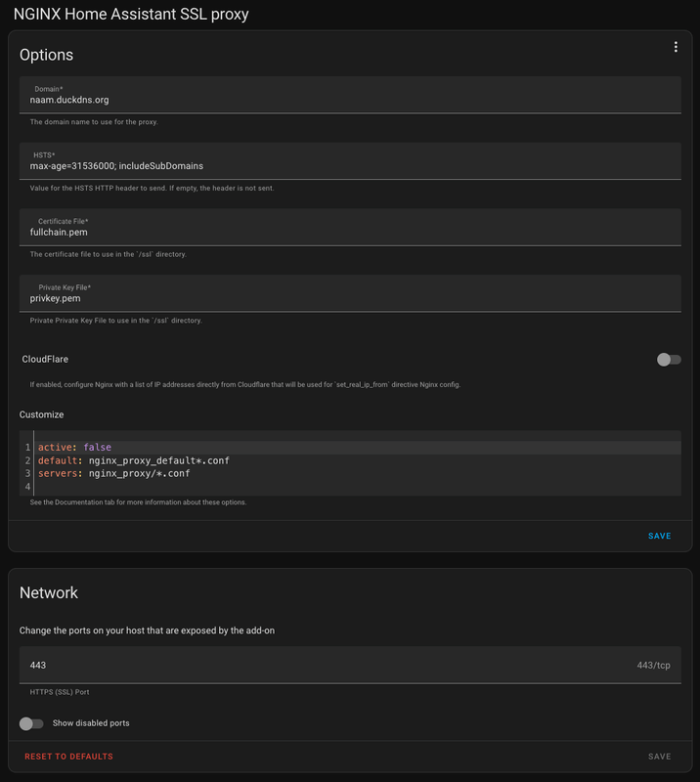The image size is (700, 782).
Task: Click the certificate file '/ssl' directory hint
Action: coord(109,254)
